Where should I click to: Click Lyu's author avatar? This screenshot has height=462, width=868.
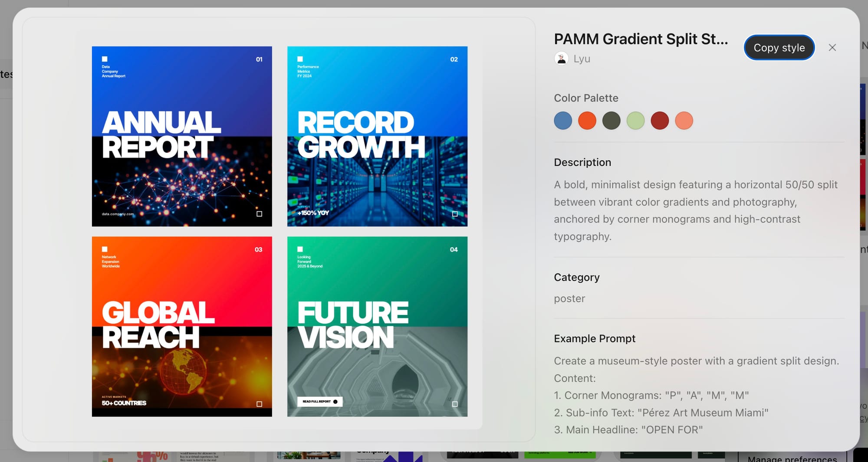tap(561, 59)
